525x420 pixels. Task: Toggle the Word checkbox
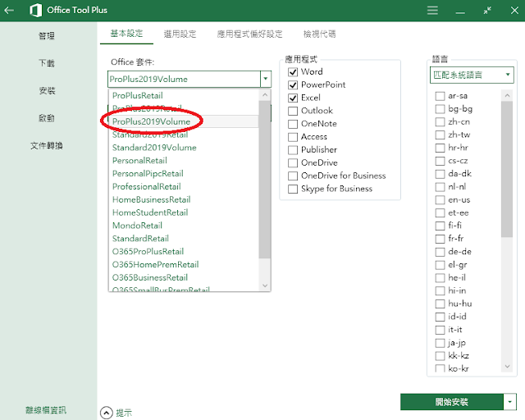(x=293, y=72)
